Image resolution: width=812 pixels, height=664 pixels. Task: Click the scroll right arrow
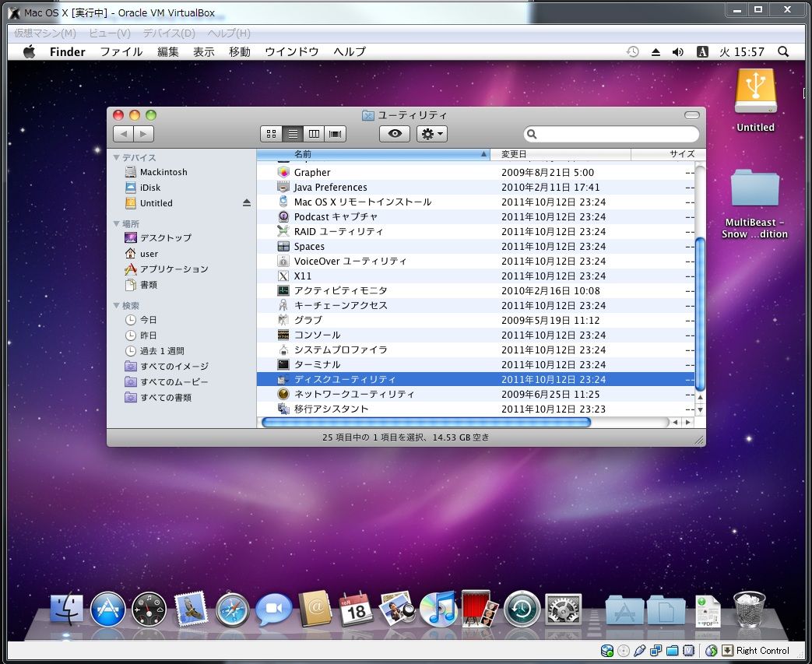click(687, 422)
